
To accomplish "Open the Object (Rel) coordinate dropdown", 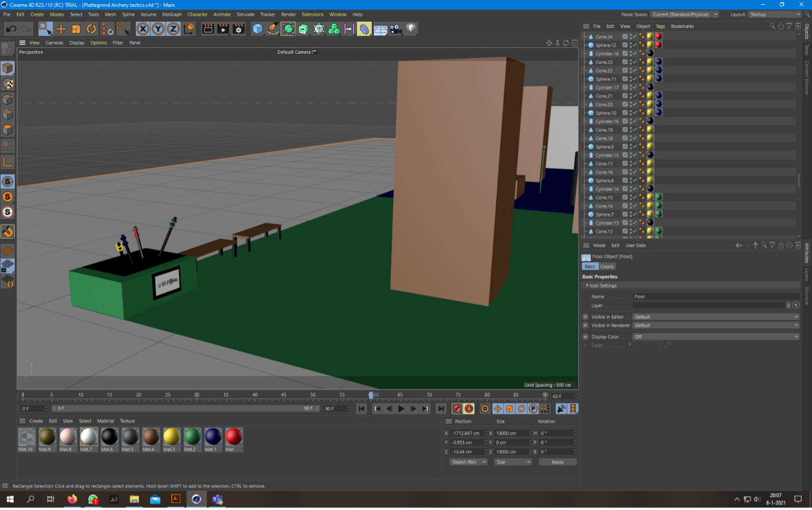I will point(468,462).
